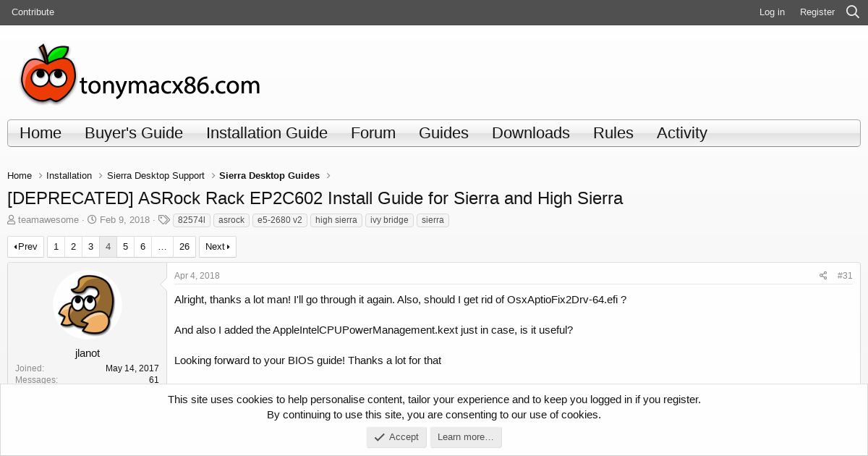Select the ivy bridge tag
Viewport: 868px width, 456px height.
click(x=389, y=220)
